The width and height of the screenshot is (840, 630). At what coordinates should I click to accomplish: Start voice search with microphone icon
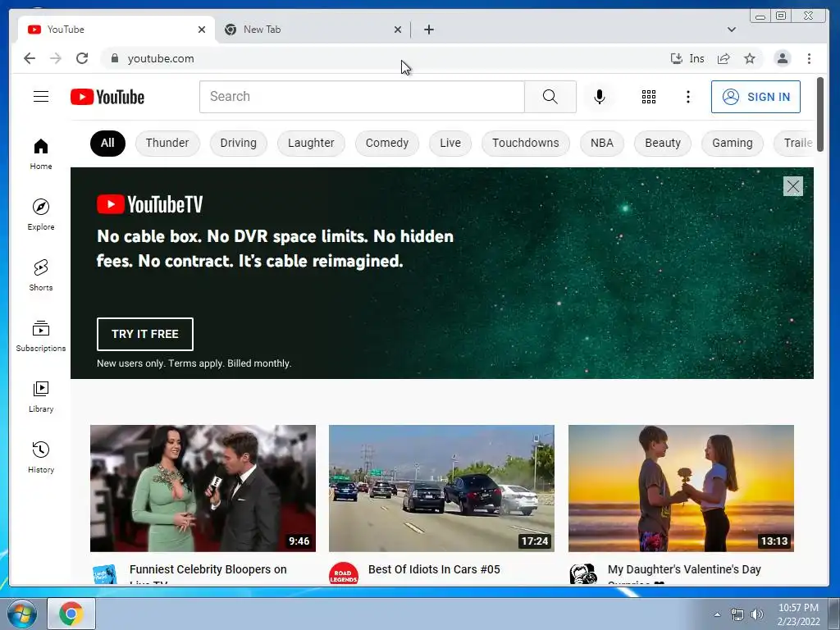600,97
